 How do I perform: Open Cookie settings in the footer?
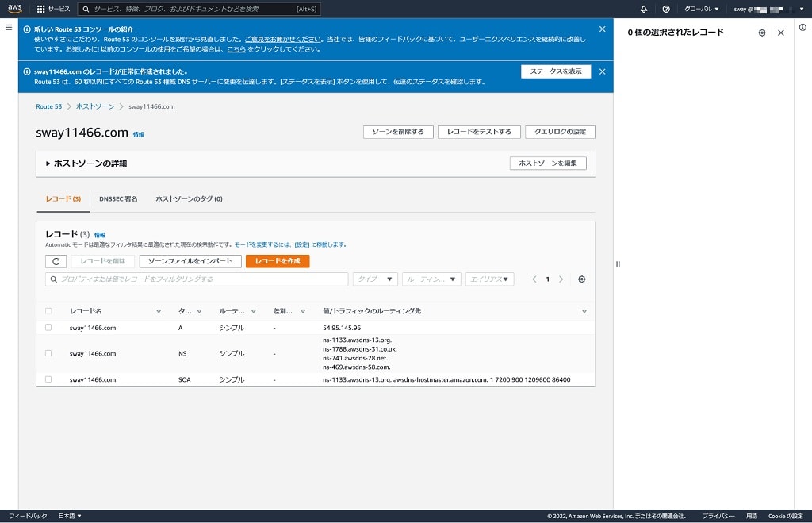pos(786,516)
